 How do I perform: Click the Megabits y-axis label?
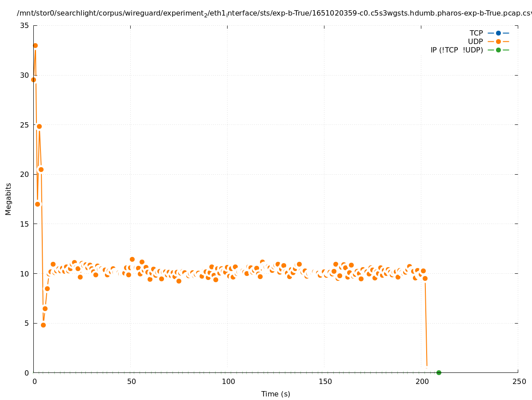(8, 199)
